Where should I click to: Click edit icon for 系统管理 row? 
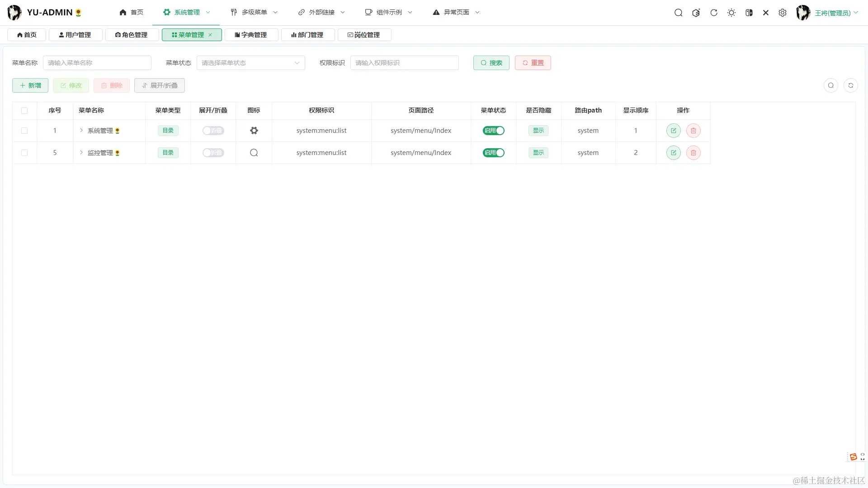click(x=673, y=131)
